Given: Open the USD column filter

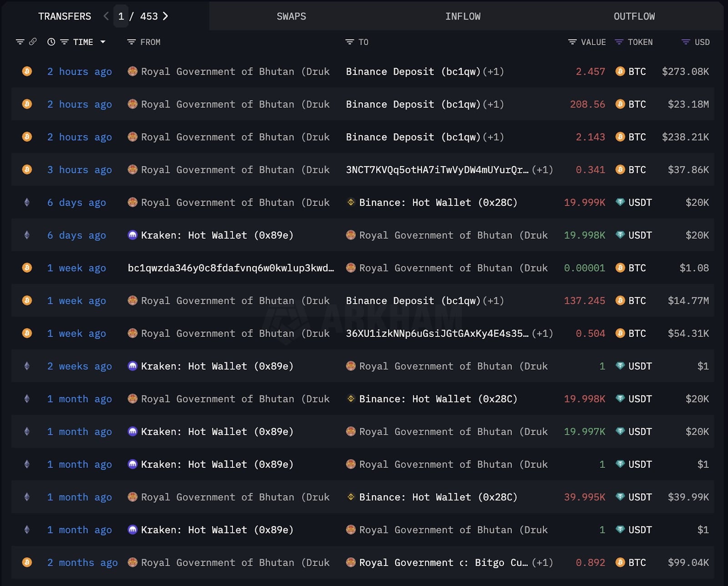Looking at the screenshot, I should pos(686,42).
